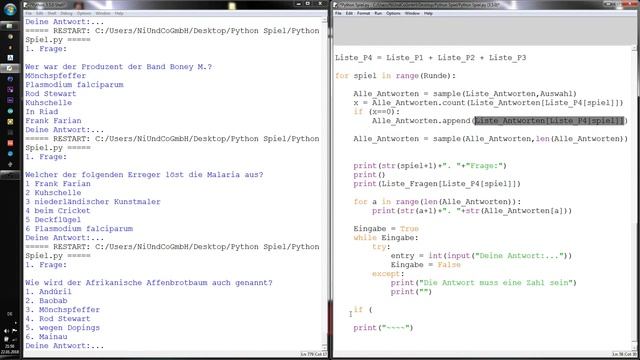Click 'Wie wird der Afrikanische Affenbrotbaum' line
The width and height of the screenshot is (640, 360).
pos(149,282)
